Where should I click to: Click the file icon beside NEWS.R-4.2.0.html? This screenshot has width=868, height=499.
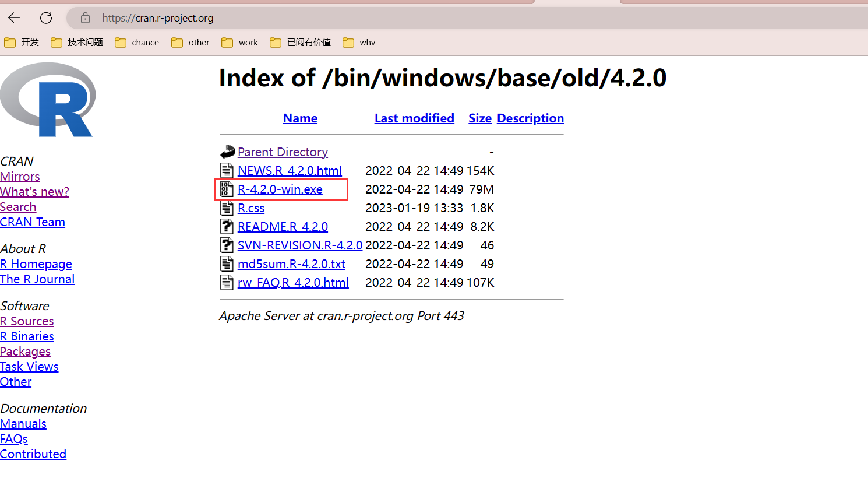point(227,170)
